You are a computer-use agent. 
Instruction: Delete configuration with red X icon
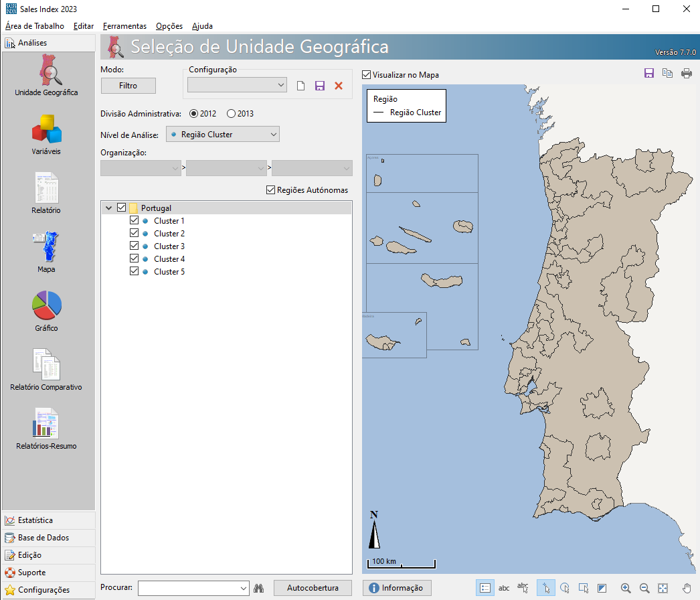point(339,86)
